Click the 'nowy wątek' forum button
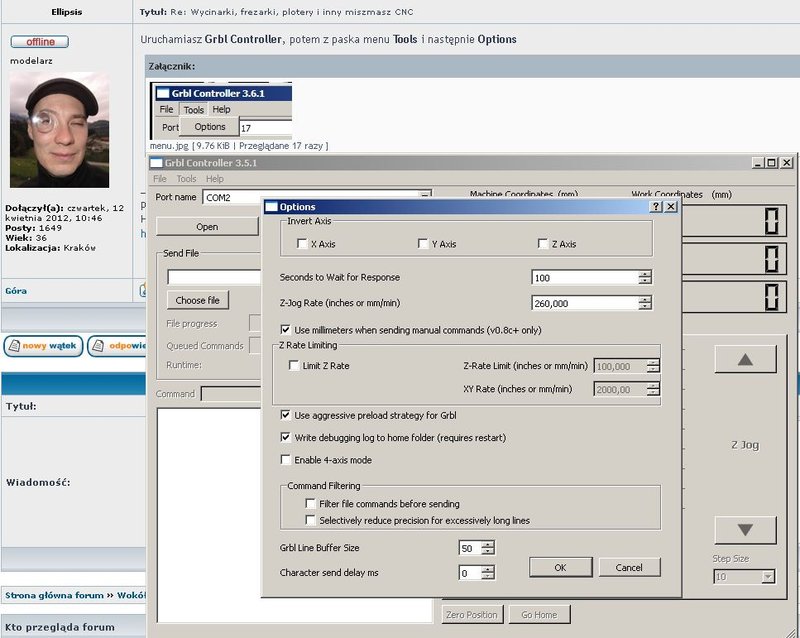 tap(43, 346)
